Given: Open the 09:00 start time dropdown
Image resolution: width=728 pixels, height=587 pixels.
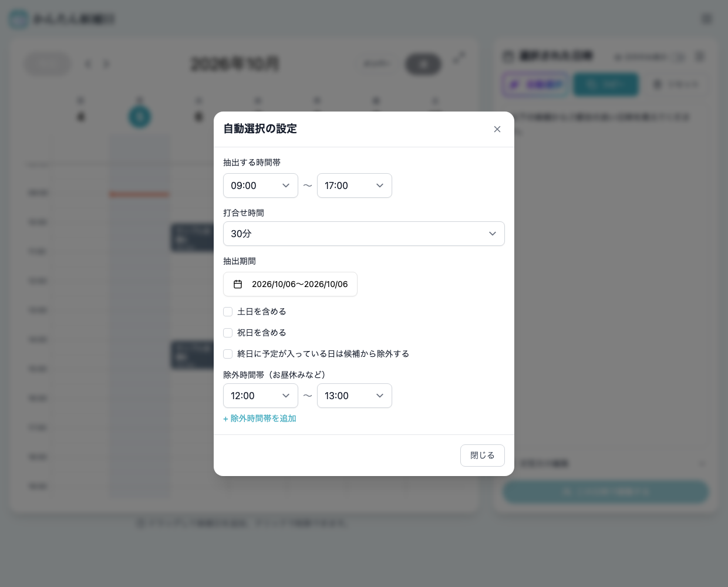Looking at the screenshot, I should click(261, 185).
